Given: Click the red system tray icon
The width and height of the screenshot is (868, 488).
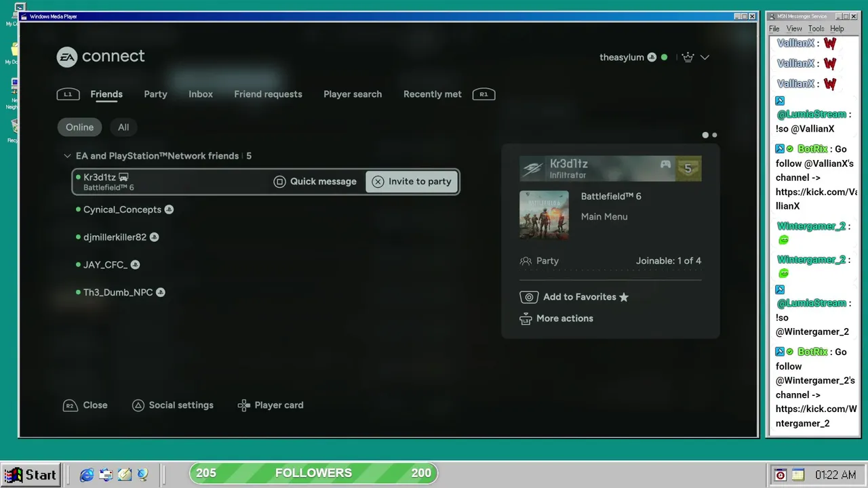Looking at the screenshot, I should pos(781,475).
